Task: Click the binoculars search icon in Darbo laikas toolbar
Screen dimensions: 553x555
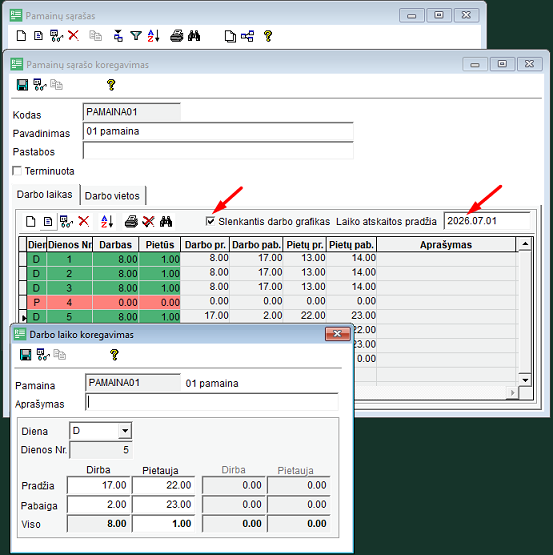Action: (x=166, y=222)
